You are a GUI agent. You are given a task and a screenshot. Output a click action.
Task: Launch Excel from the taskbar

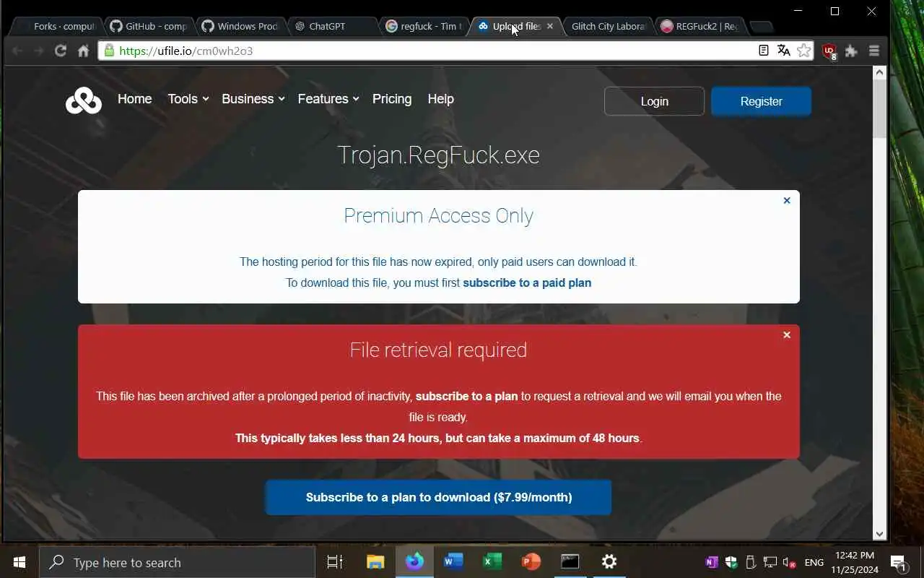tap(492, 562)
